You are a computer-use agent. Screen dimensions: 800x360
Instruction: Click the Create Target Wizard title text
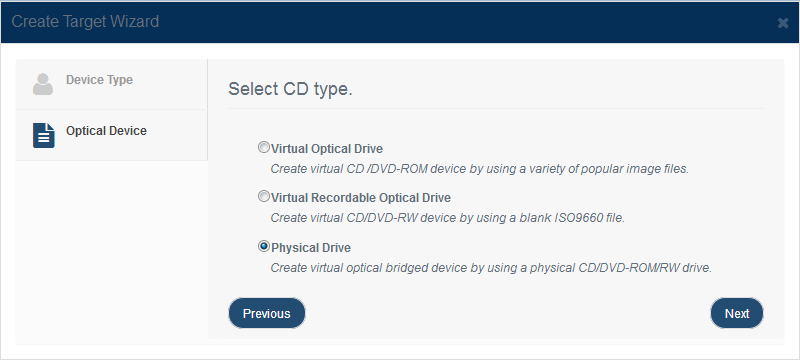(85, 21)
